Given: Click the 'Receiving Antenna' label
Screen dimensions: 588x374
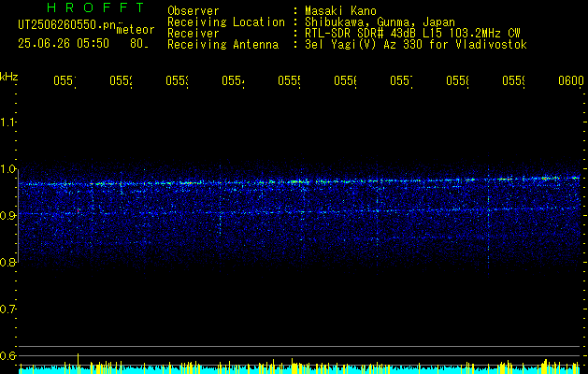Looking at the screenshot, I should 223,45.
